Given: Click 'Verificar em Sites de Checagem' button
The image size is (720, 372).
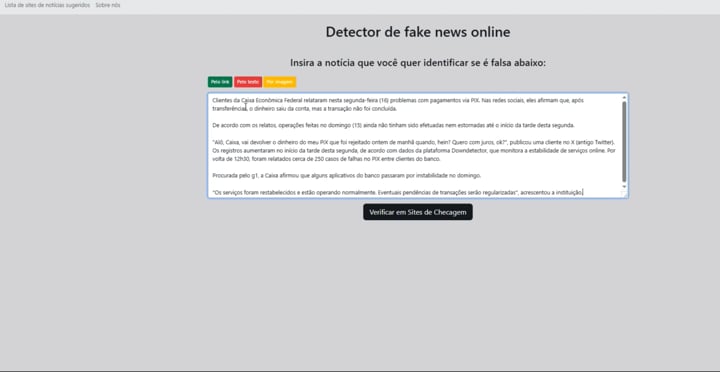Looking at the screenshot, I should [x=418, y=212].
